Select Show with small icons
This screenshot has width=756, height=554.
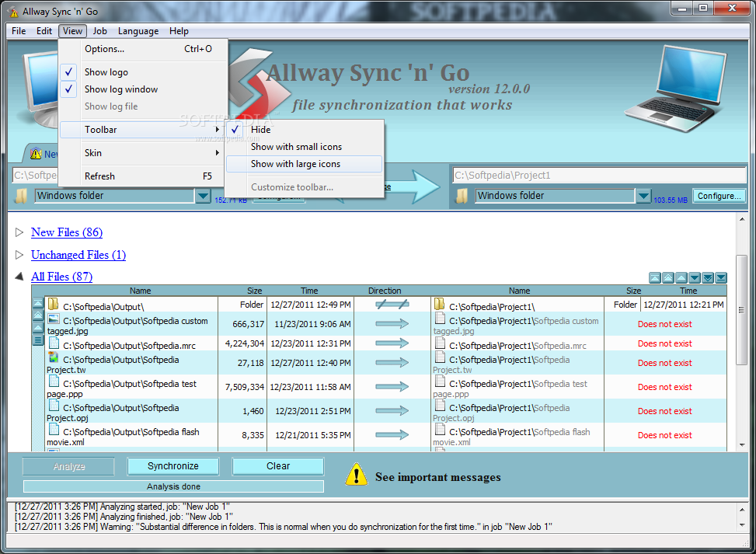[304, 147]
